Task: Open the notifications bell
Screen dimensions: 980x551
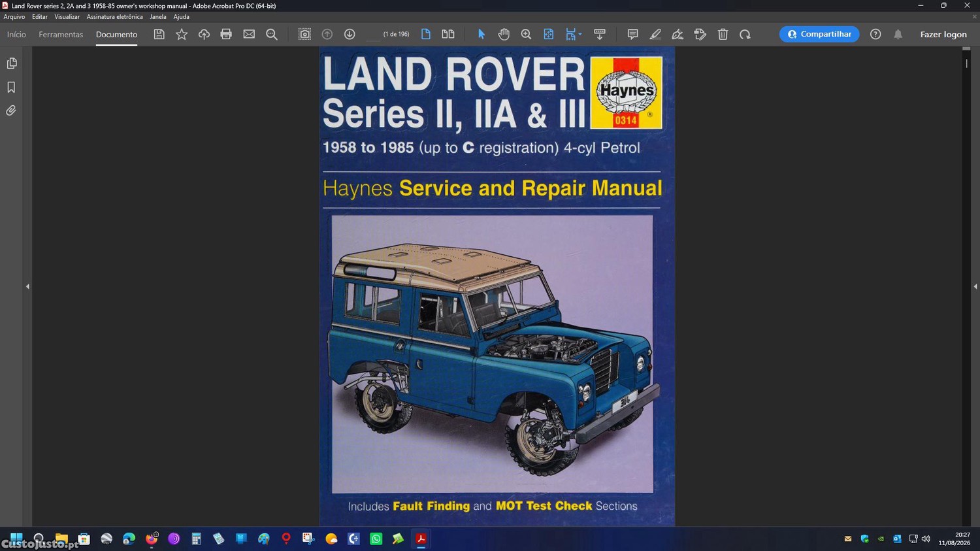Action: 898,34
